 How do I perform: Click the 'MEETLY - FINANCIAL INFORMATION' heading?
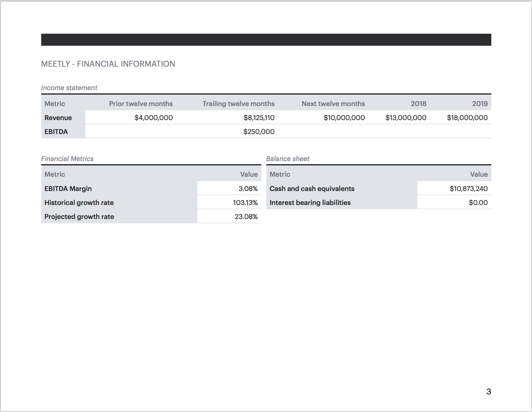point(108,64)
